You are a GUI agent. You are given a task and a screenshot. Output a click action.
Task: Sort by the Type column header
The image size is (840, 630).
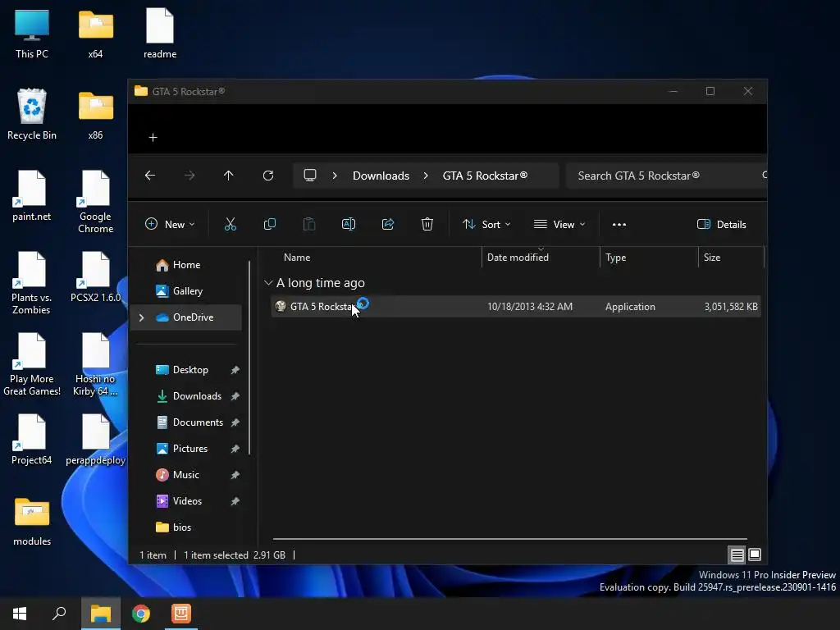(x=615, y=258)
